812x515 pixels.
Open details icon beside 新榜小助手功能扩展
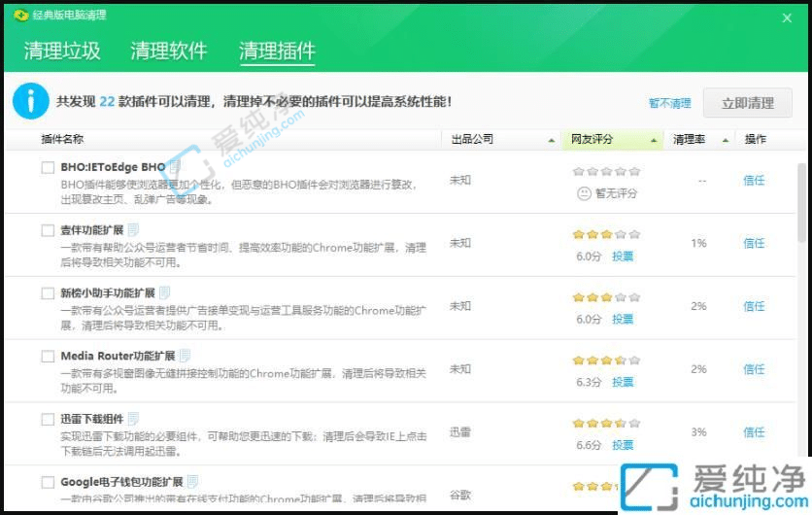165,292
